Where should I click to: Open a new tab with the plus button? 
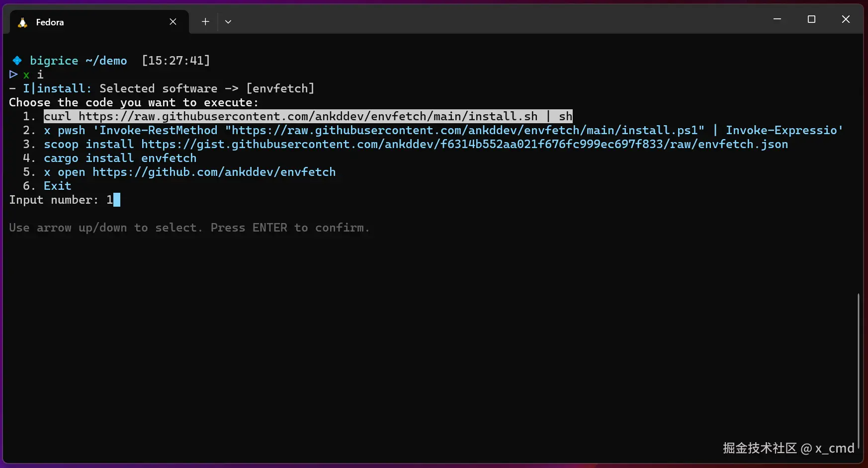pyautogui.click(x=205, y=22)
